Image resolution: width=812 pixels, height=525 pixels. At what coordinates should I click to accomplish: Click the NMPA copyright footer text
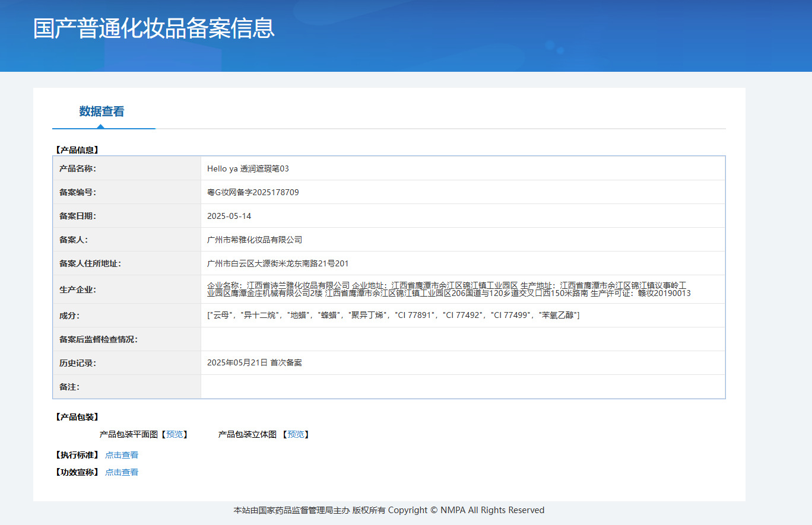pos(389,510)
